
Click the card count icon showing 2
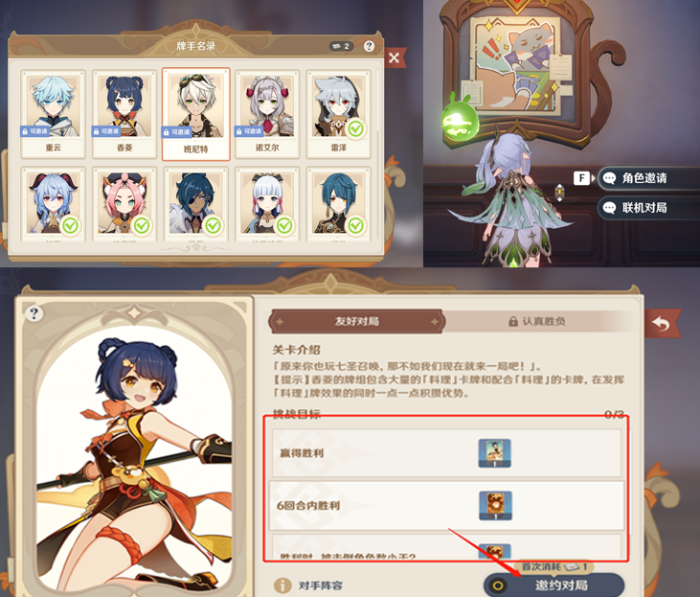341,46
